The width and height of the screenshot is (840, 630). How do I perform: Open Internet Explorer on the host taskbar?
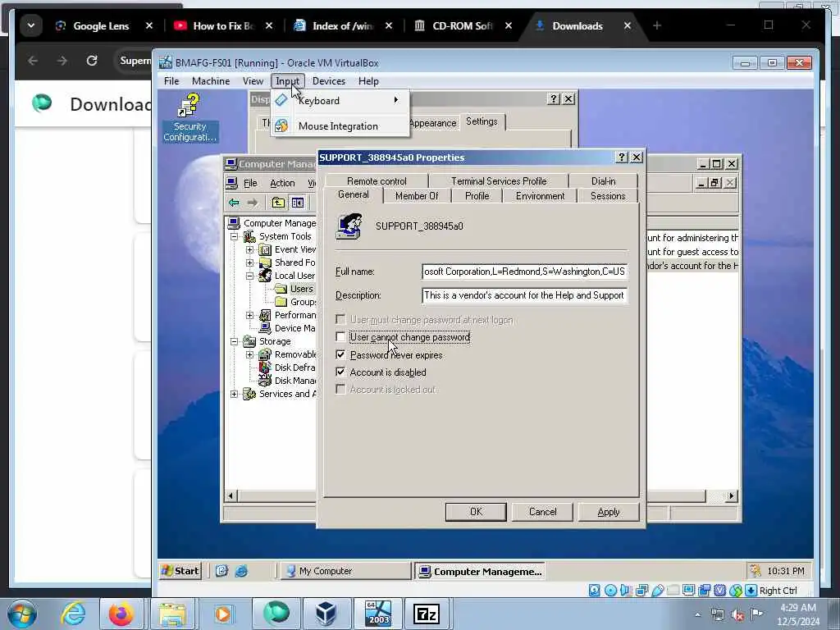73,614
